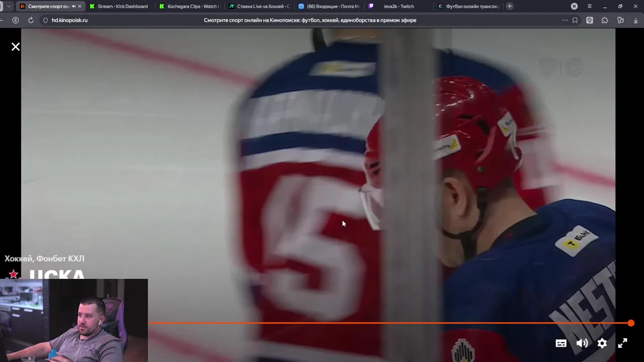644x362 pixels.
Task: Open the Футбол онлайн трансляции tab
Action: [x=468, y=7]
